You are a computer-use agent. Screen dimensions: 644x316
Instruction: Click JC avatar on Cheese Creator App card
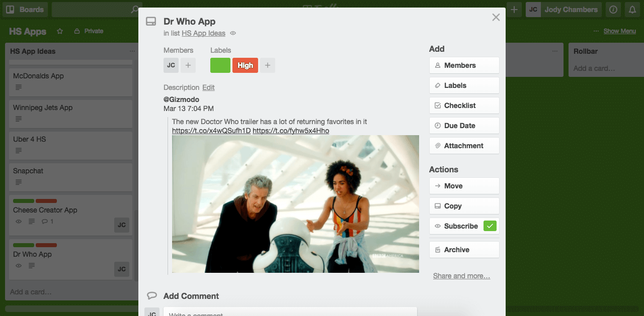[122, 225]
